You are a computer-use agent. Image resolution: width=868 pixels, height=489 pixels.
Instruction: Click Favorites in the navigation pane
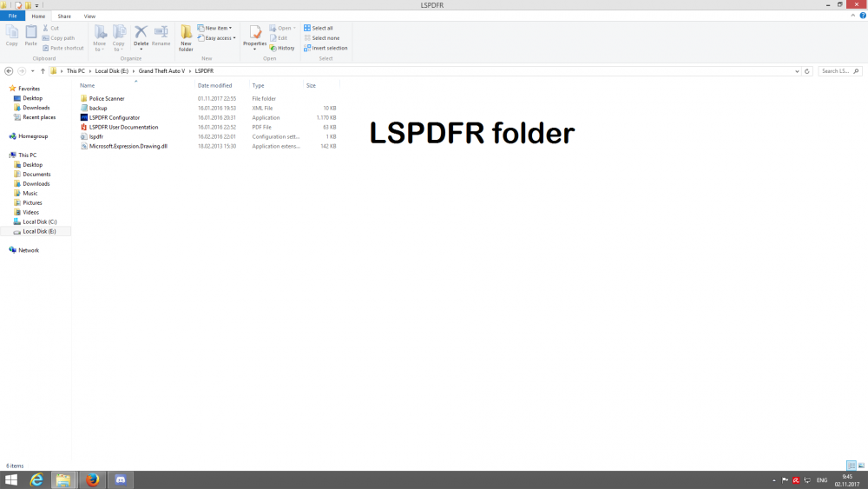click(x=29, y=89)
